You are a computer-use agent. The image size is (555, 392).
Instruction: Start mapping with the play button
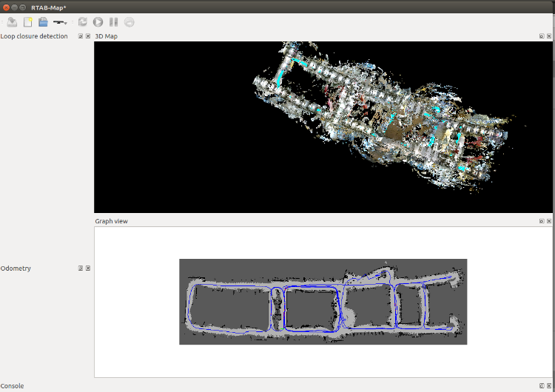[98, 22]
